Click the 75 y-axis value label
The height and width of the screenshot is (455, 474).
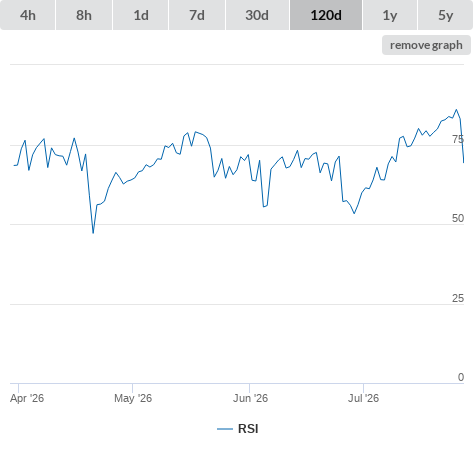point(458,139)
